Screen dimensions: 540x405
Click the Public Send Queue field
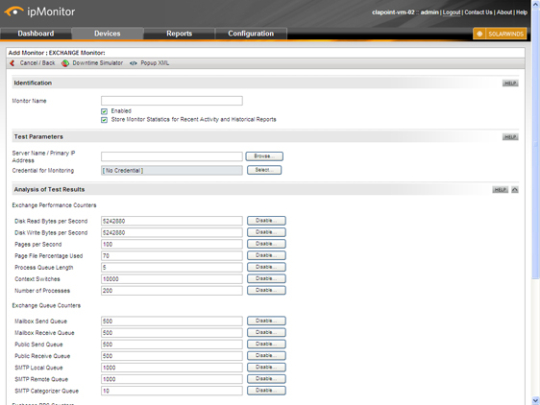tap(172, 344)
